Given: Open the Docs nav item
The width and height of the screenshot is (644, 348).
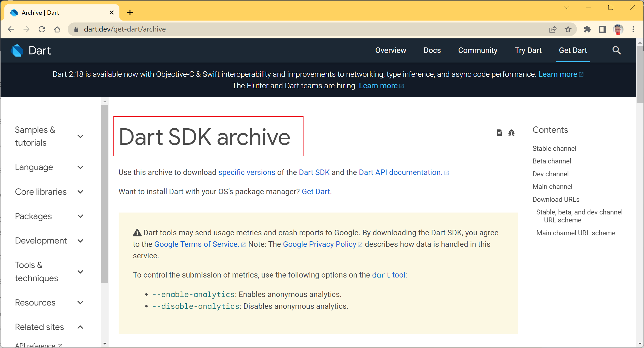Looking at the screenshot, I should (x=432, y=50).
